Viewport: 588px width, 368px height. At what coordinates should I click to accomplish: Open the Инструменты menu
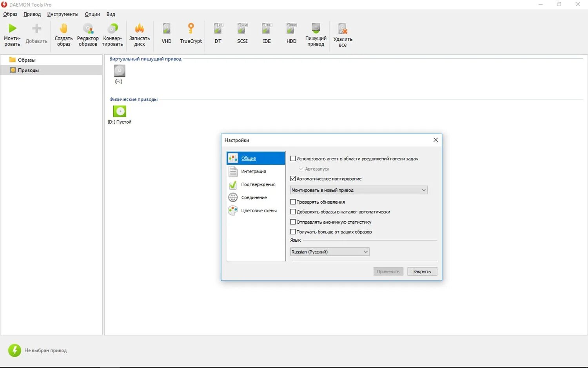[x=63, y=14]
